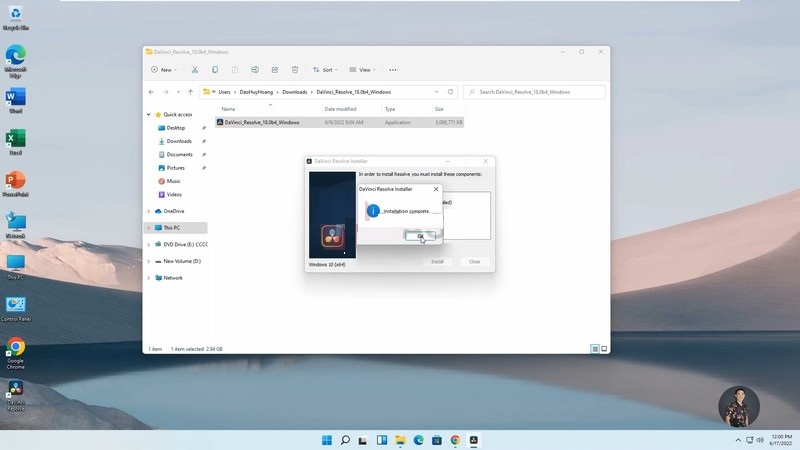Click OK in the Installation complete dialog
The width and height of the screenshot is (800, 450).
(420, 236)
